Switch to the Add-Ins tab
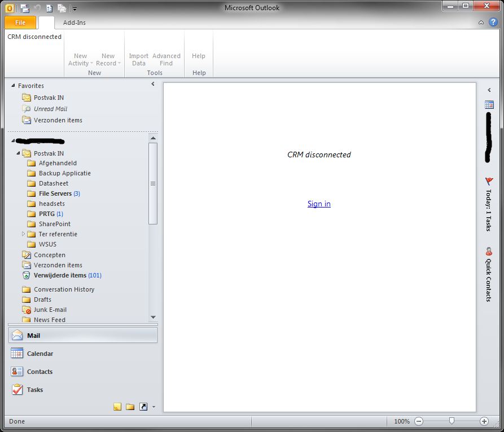504x432 pixels. tap(74, 23)
